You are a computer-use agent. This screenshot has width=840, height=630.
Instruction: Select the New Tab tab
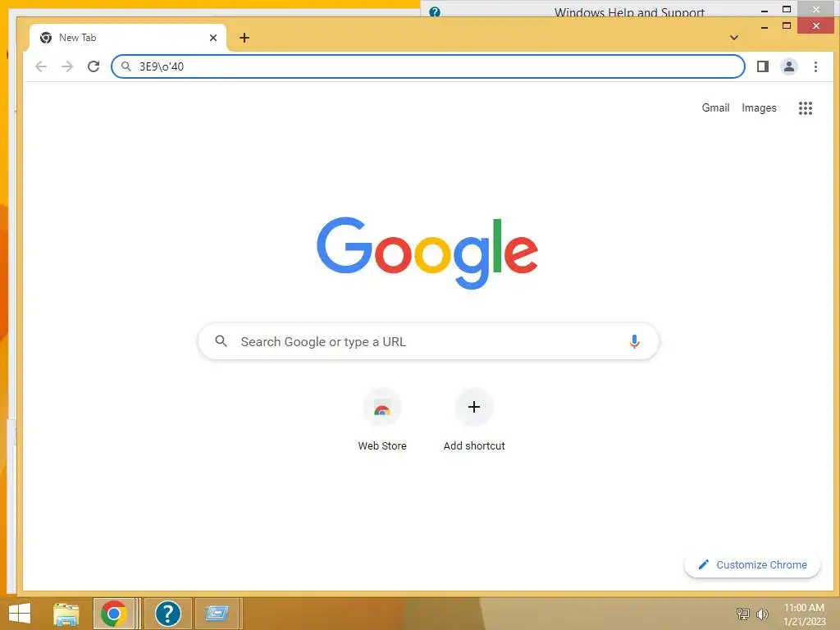point(128,38)
